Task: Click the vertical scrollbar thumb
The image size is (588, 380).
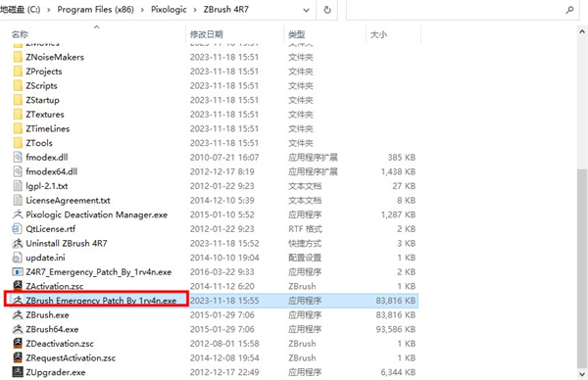Action: [x=582, y=268]
